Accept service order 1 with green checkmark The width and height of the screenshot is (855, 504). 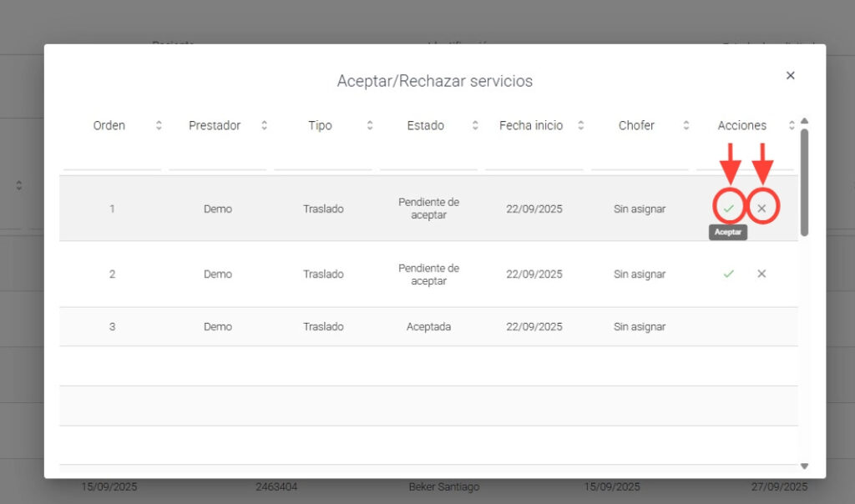tap(728, 208)
